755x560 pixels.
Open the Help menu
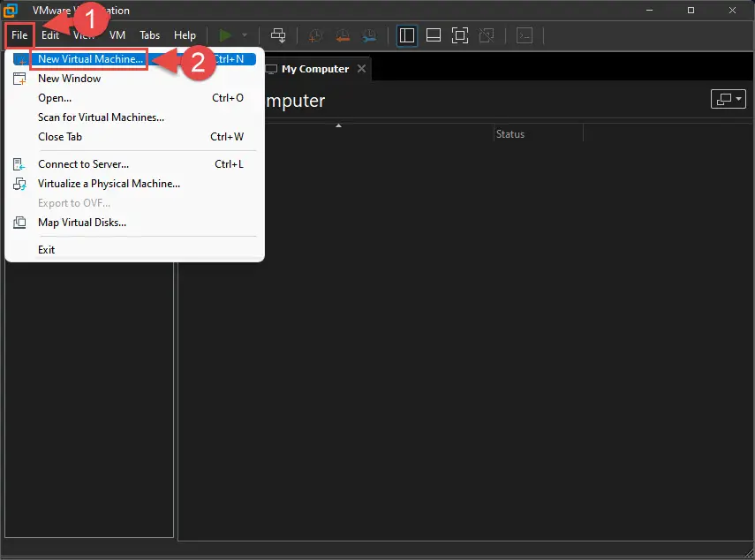(185, 35)
